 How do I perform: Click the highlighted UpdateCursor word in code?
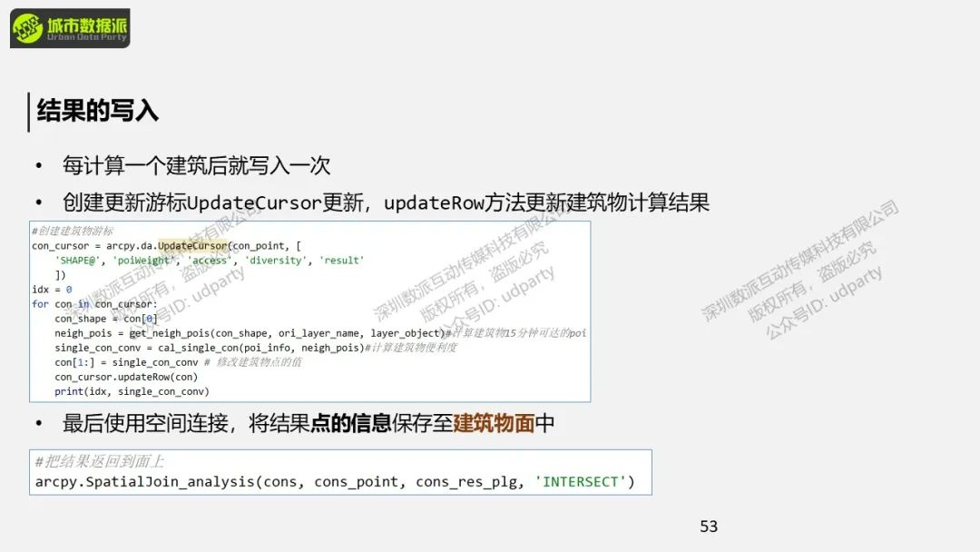[x=192, y=246]
